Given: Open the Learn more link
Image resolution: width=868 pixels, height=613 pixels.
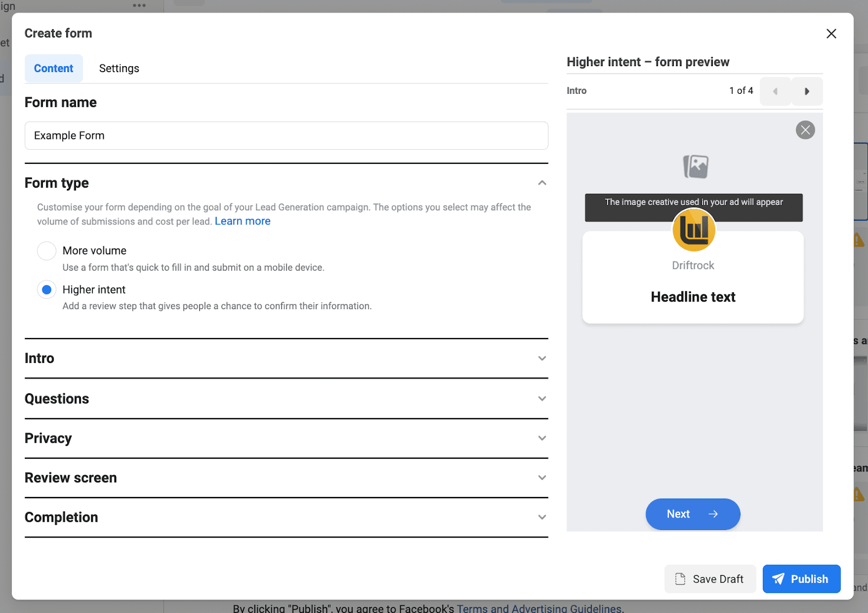Looking at the screenshot, I should click(x=242, y=221).
